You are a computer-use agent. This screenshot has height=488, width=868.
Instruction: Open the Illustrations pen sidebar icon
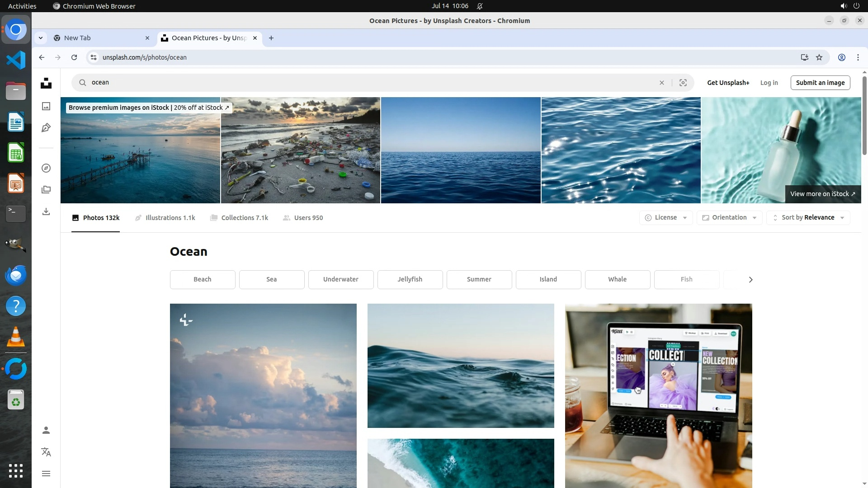point(46,128)
